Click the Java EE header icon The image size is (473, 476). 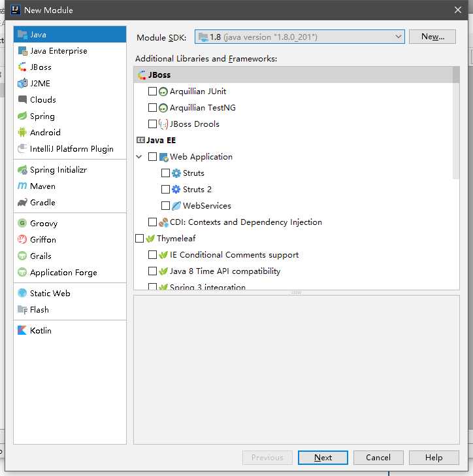tap(140, 140)
